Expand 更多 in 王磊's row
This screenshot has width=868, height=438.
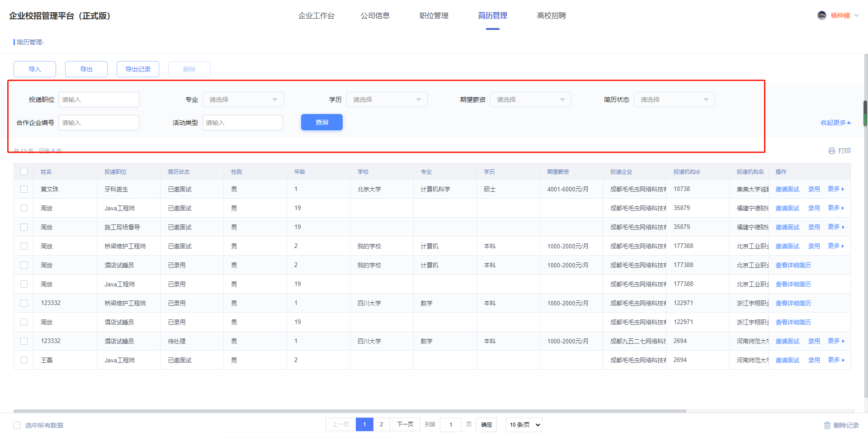(x=835, y=360)
